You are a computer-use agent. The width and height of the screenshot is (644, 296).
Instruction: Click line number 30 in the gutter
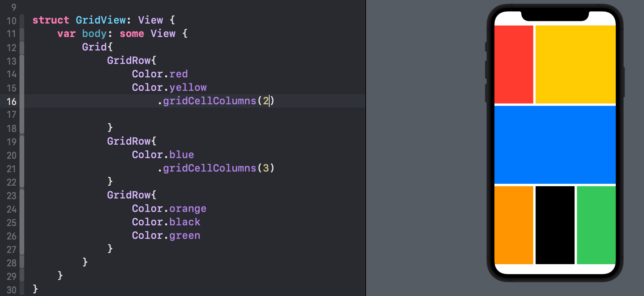[x=11, y=290]
